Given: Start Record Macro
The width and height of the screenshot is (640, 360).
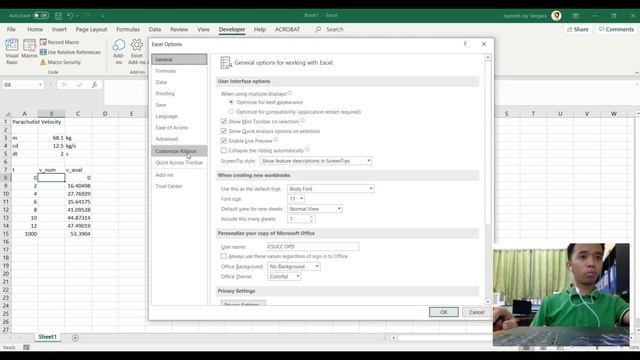Looking at the screenshot, I should (60, 42).
